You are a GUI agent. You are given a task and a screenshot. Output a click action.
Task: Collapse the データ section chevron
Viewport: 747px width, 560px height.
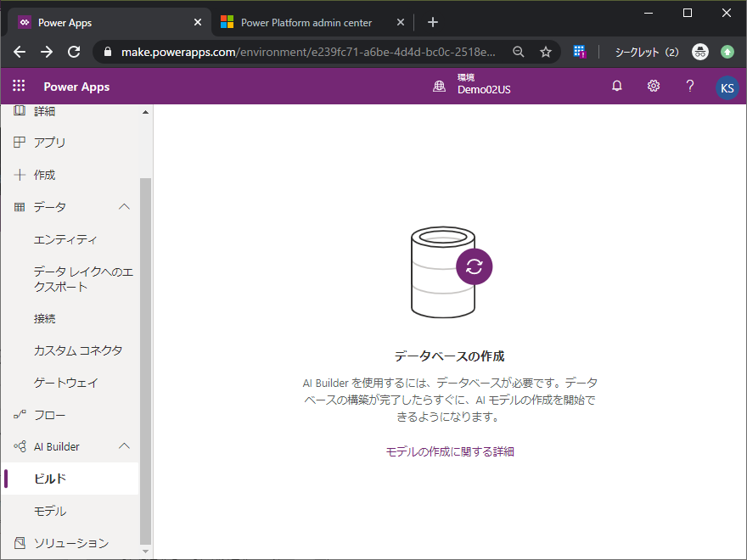[x=124, y=207]
